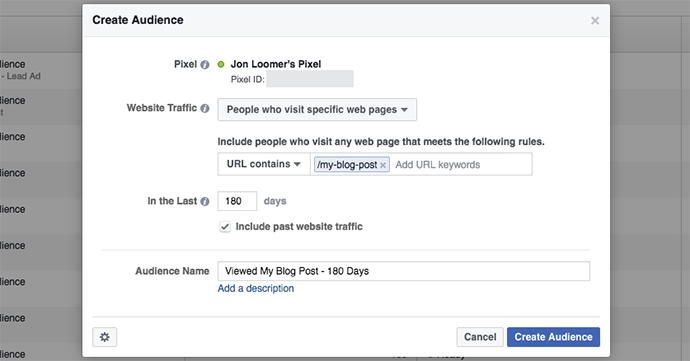
Task: Remove the /my-blog-post keyword tag
Action: [x=383, y=165]
